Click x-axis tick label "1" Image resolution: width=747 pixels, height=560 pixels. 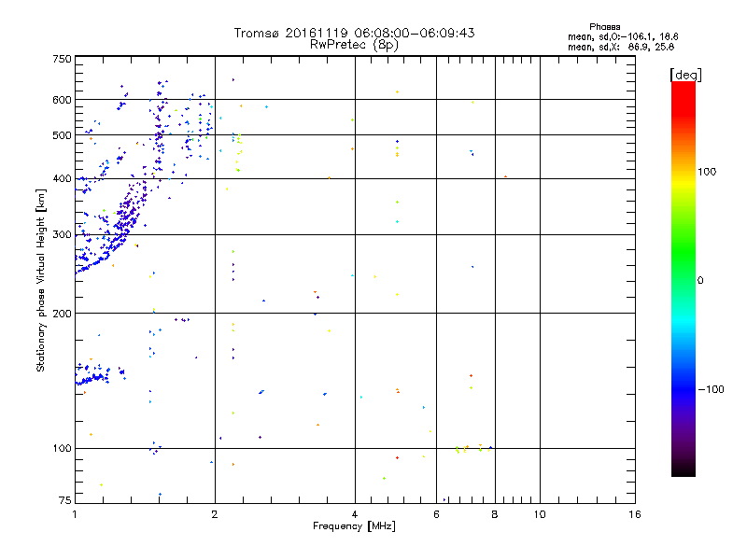(x=75, y=514)
